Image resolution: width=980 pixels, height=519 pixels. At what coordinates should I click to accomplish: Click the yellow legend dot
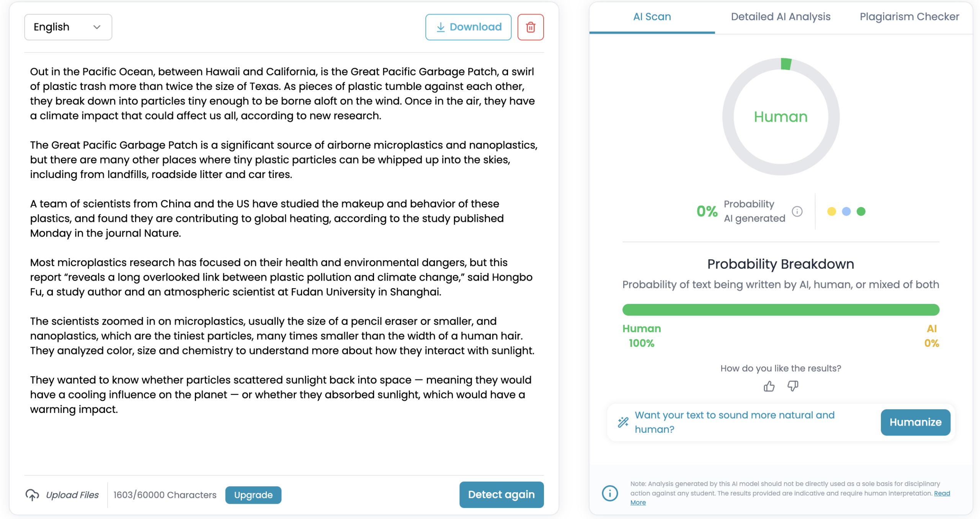(831, 211)
